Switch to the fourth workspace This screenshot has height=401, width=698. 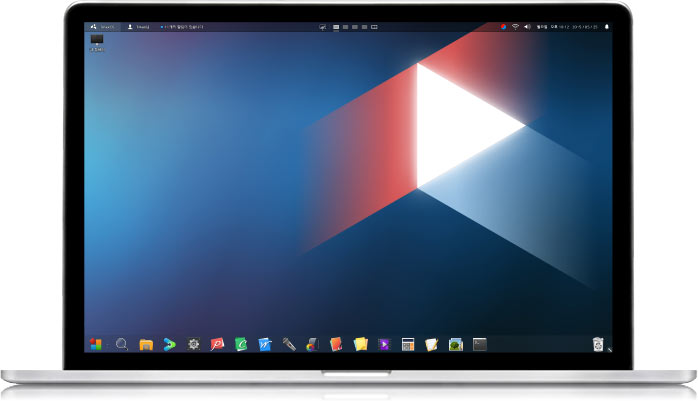tap(364, 27)
